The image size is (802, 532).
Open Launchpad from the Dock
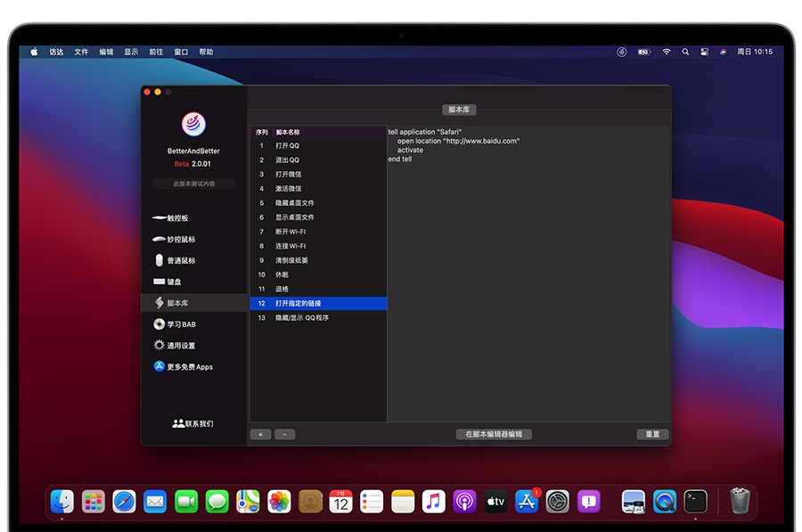pos(93,502)
